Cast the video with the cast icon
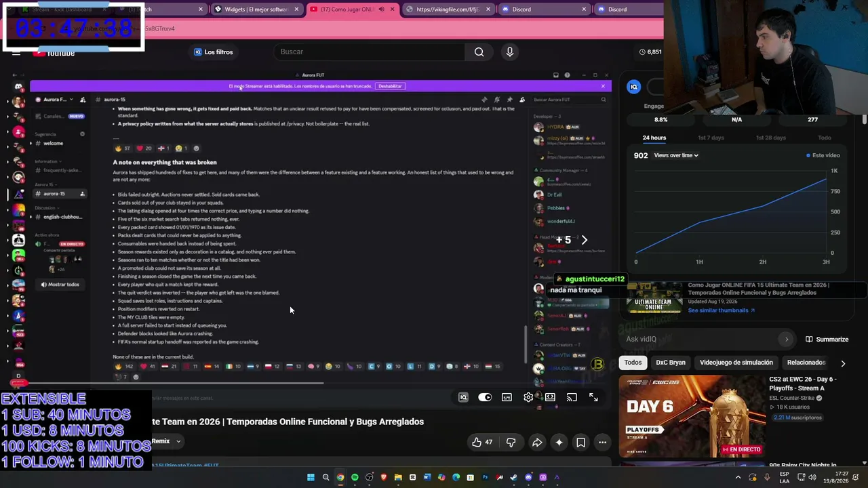The width and height of the screenshot is (868, 488). click(x=572, y=397)
